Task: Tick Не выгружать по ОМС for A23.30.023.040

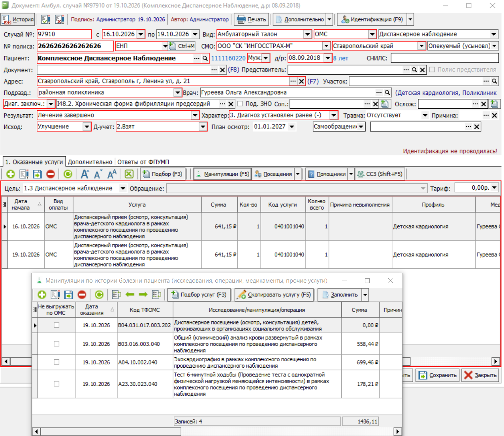Action: [56, 384]
